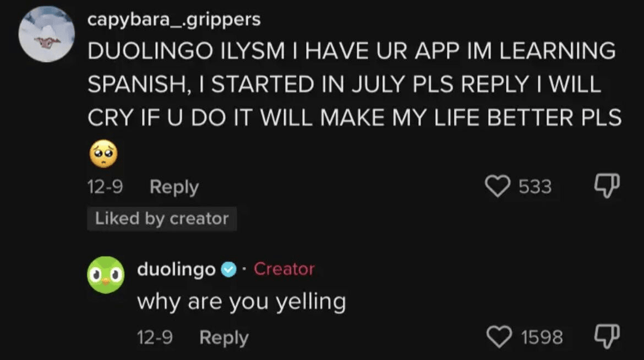Image resolution: width=644 pixels, height=360 pixels.
Task: Select the "why are you yelling" reply text
Action: pos(241,302)
